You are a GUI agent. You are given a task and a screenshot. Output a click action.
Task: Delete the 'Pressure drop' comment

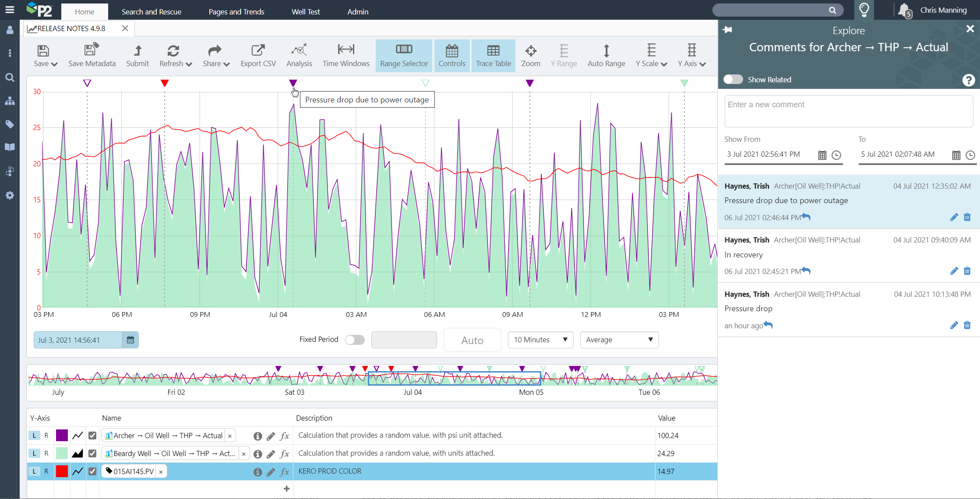tap(967, 325)
